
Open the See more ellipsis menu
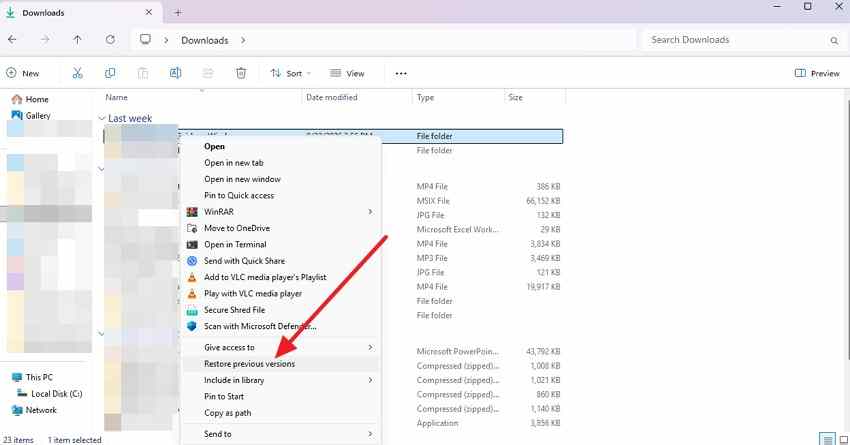[x=401, y=74]
